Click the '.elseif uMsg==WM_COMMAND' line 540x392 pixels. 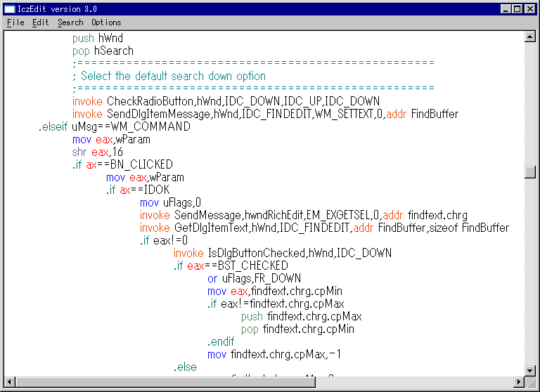(x=114, y=126)
